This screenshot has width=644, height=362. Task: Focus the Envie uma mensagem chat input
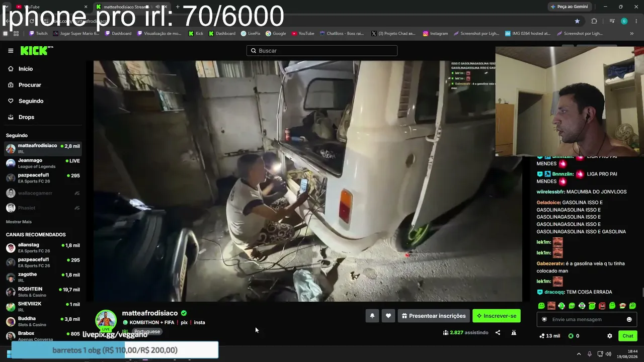click(586, 319)
